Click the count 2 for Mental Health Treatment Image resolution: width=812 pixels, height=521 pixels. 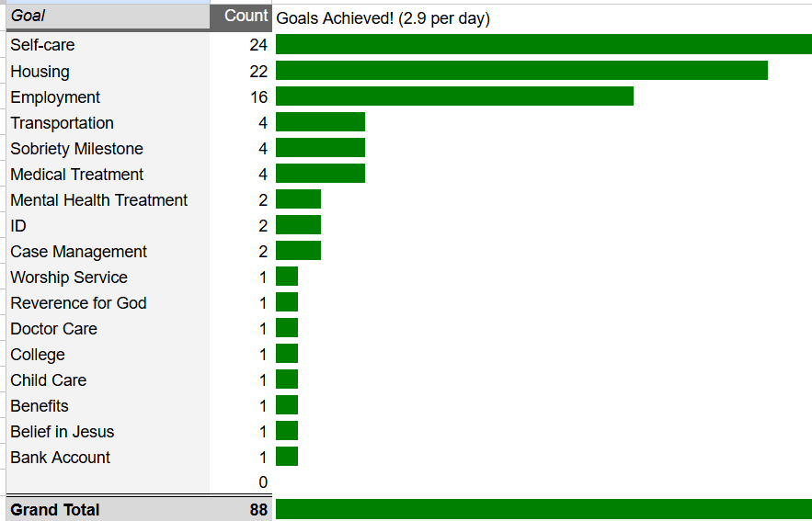click(x=263, y=199)
